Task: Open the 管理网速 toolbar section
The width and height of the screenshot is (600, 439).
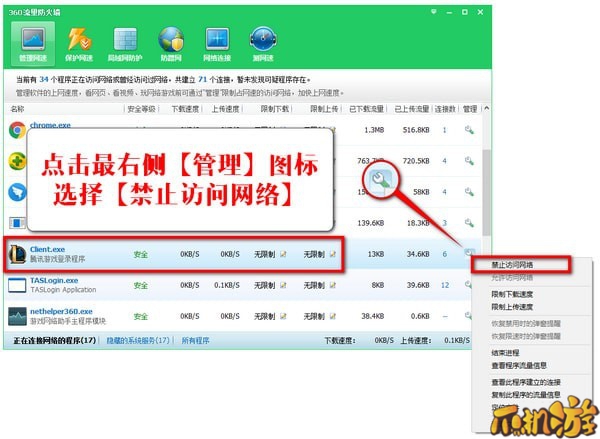Action: tap(33, 43)
